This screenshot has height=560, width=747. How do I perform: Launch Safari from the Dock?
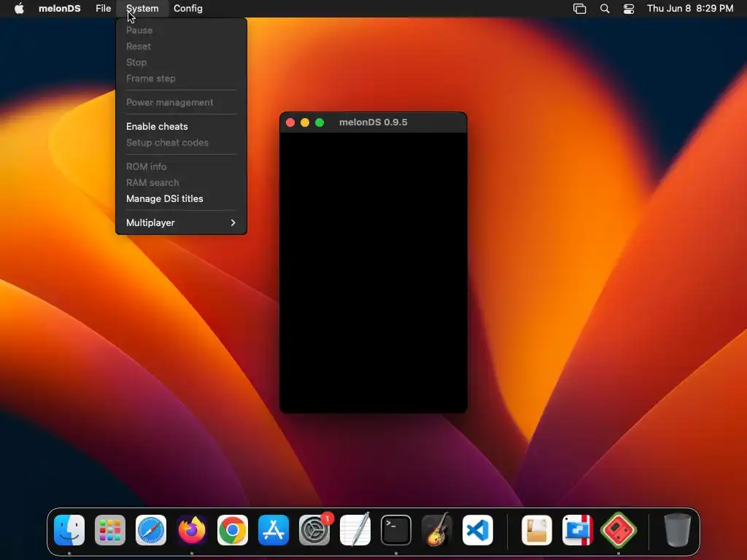[x=151, y=530]
